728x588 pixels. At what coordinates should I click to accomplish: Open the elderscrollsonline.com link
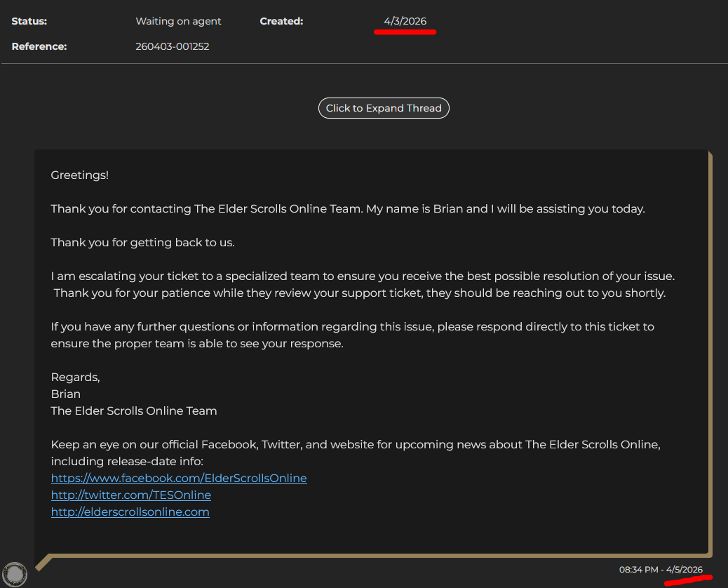130,512
